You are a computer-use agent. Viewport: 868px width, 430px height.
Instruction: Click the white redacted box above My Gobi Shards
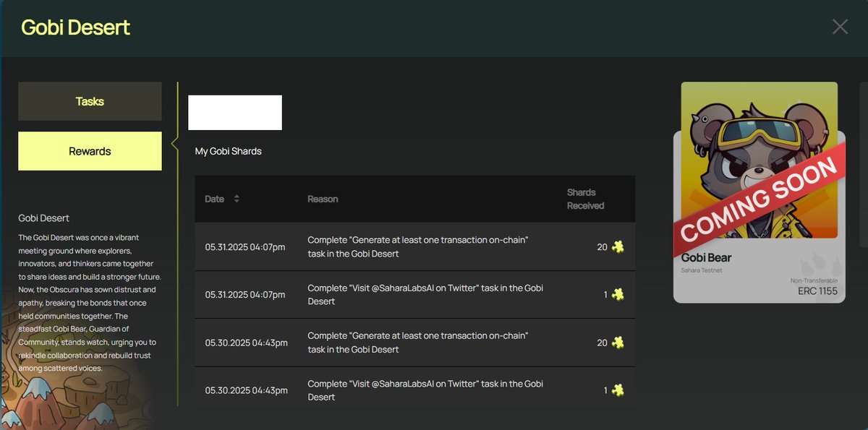(235, 113)
